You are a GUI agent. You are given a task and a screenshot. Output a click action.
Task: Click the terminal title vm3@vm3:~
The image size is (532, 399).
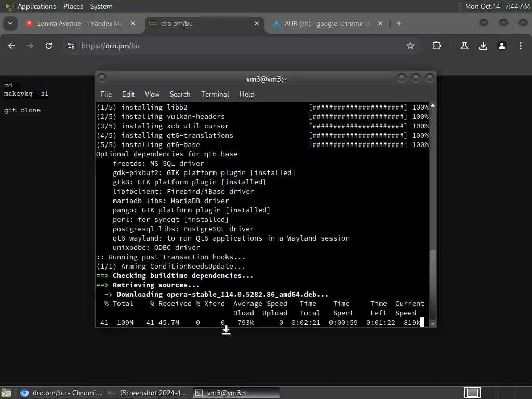267,79
